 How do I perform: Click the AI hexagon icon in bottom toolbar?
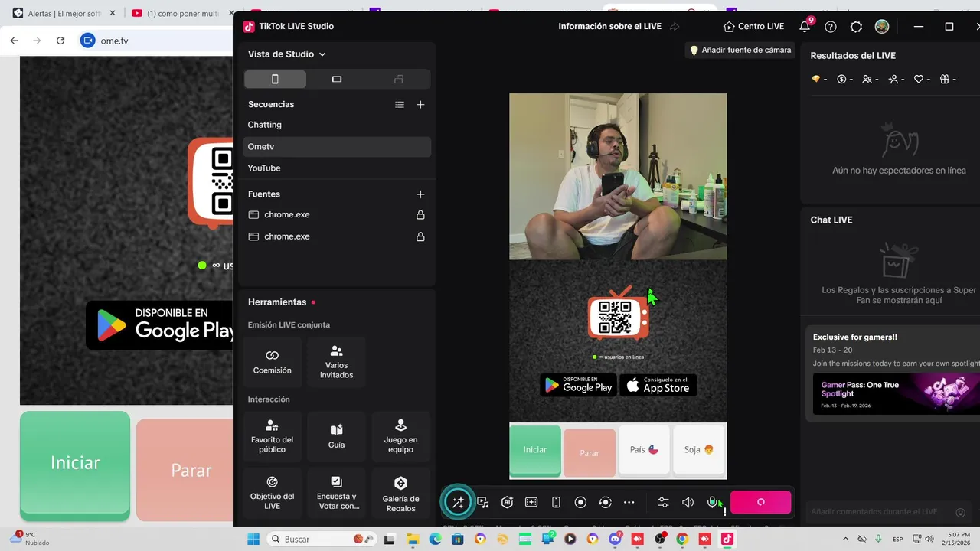click(x=507, y=503)
